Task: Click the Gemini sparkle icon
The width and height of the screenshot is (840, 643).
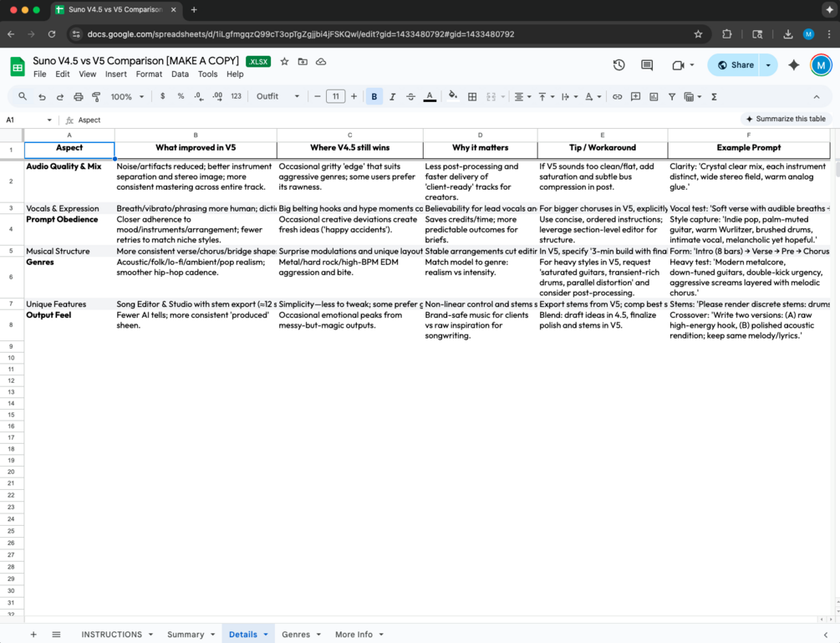Action: click(x=793, y=65)
